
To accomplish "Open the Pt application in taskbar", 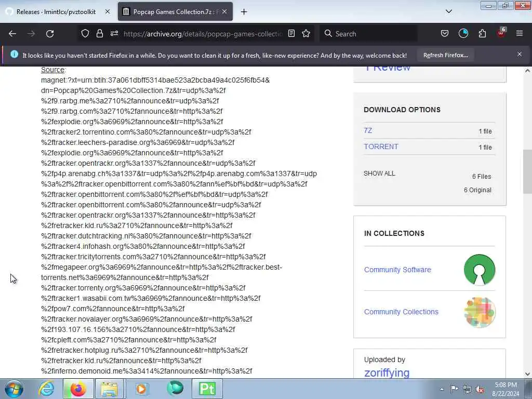I will click(207, 389).
